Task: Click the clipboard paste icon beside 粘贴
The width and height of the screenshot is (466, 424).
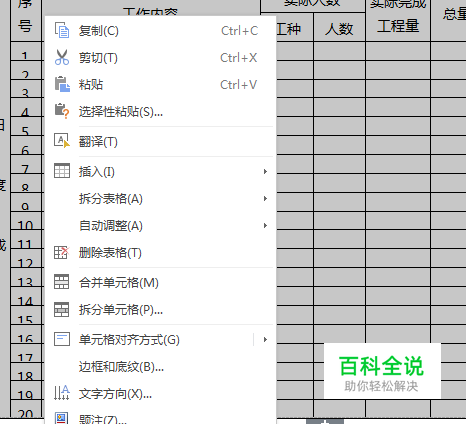Action: [62, 84]
